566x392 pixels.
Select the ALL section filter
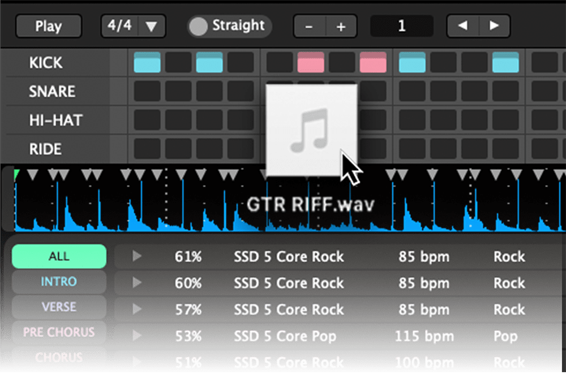[59, 256]
